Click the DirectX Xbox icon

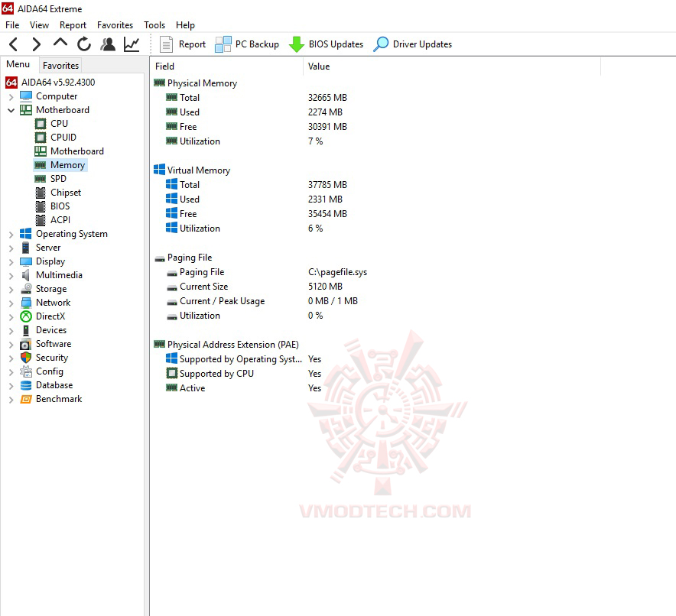click(26, 316)
